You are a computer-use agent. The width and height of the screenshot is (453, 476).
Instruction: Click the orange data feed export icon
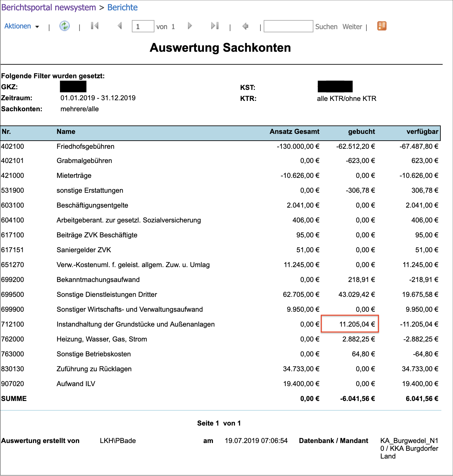382,26
